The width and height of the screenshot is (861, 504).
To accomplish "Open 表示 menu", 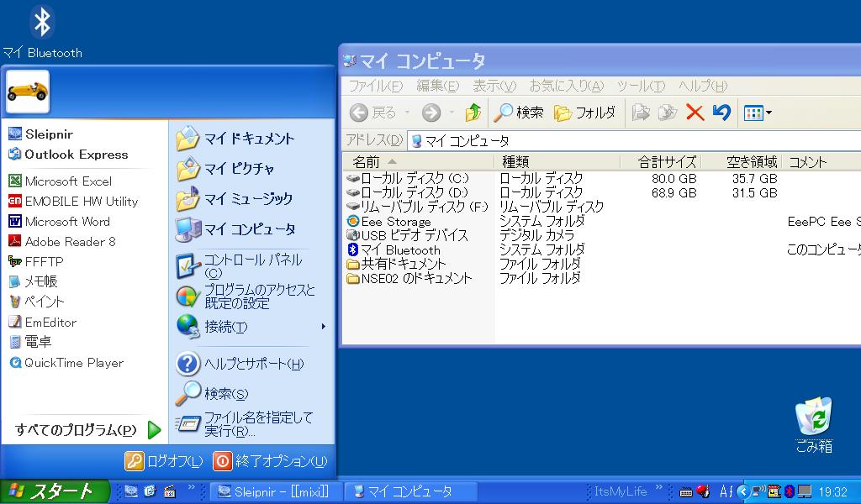I will pyautogui.click(x=494, y=86).
